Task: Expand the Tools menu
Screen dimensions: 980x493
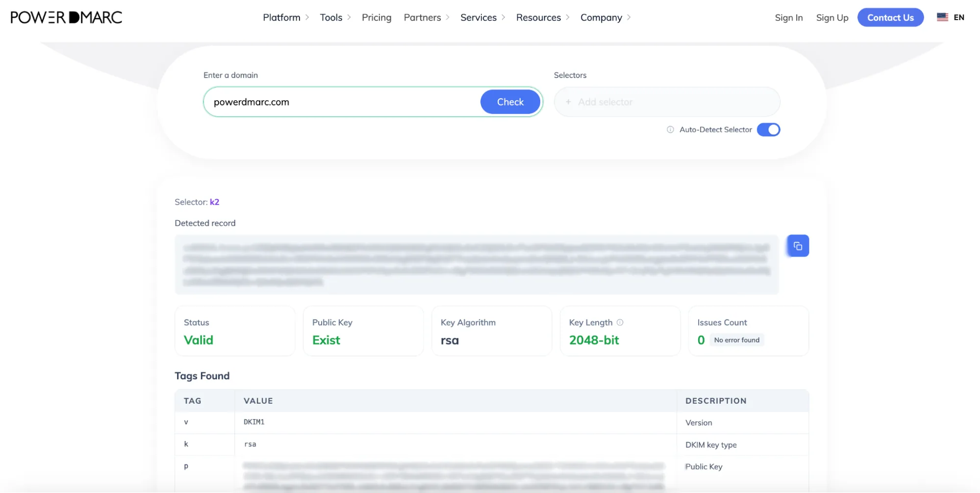Action: (x=335, y=17)
